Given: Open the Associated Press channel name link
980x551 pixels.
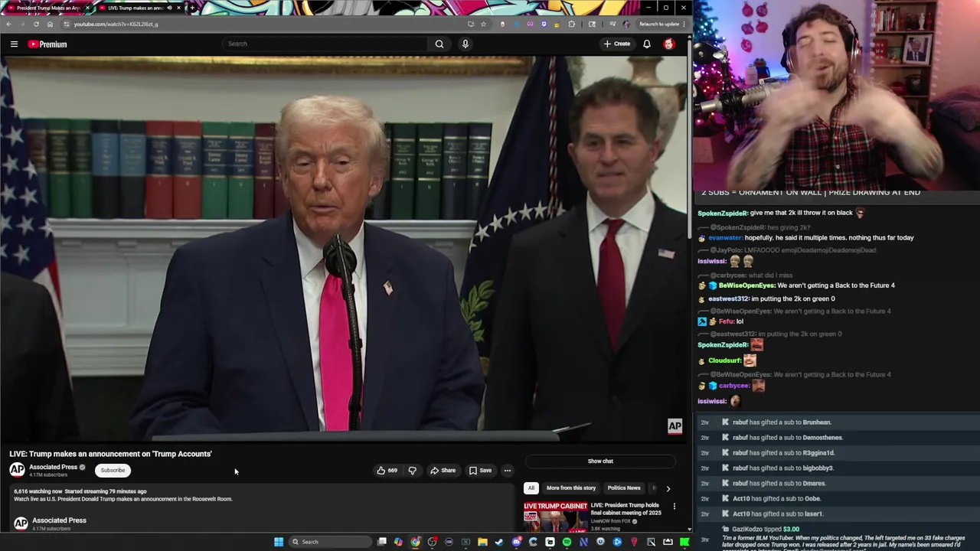Looking at the screenshot, I should (53, 467).
